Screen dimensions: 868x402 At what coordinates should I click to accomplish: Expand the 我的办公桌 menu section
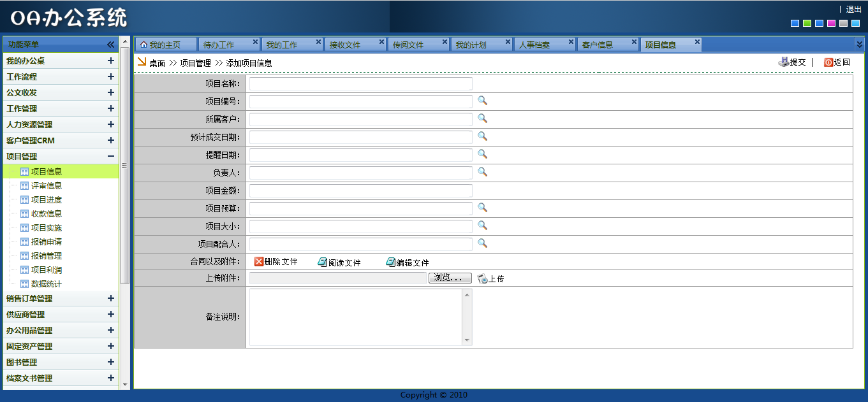[x=111, y=61]
